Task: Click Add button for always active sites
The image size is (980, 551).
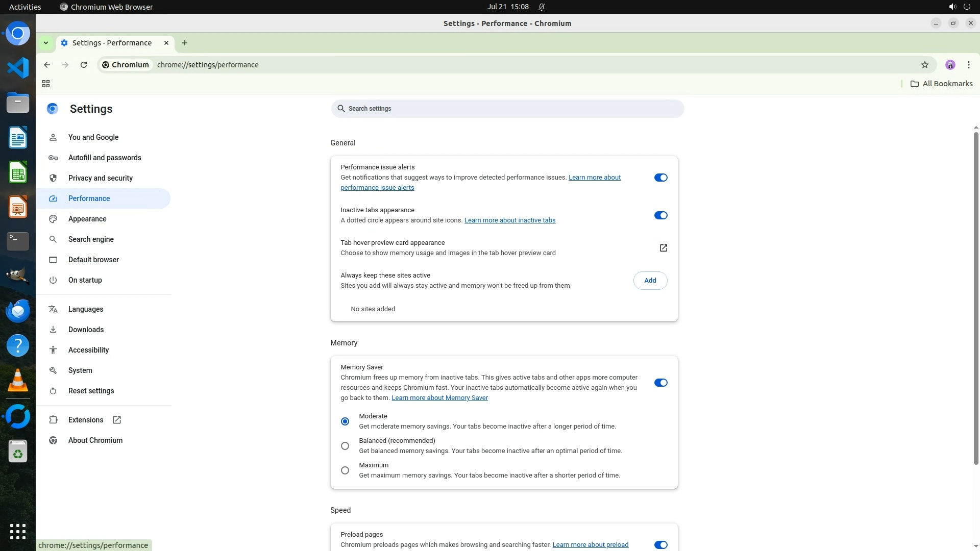Action: tap(650, 281)
